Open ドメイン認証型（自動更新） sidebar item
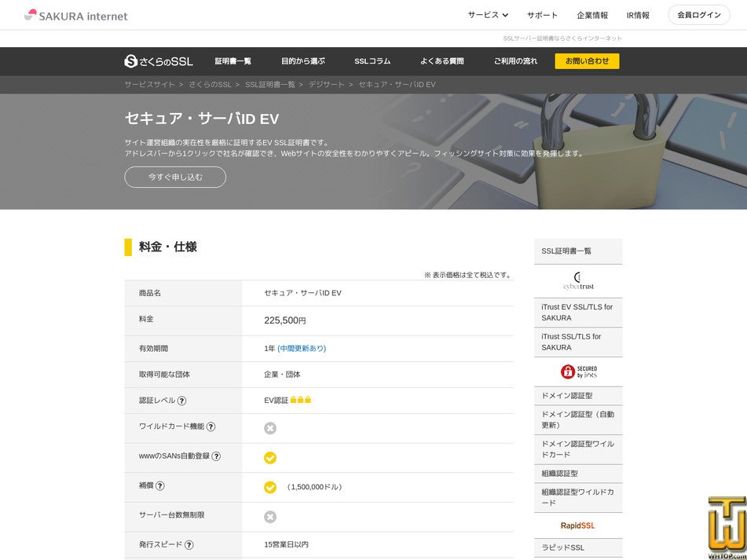The height and width of the screenshot is (560, 747). [578, 419]
